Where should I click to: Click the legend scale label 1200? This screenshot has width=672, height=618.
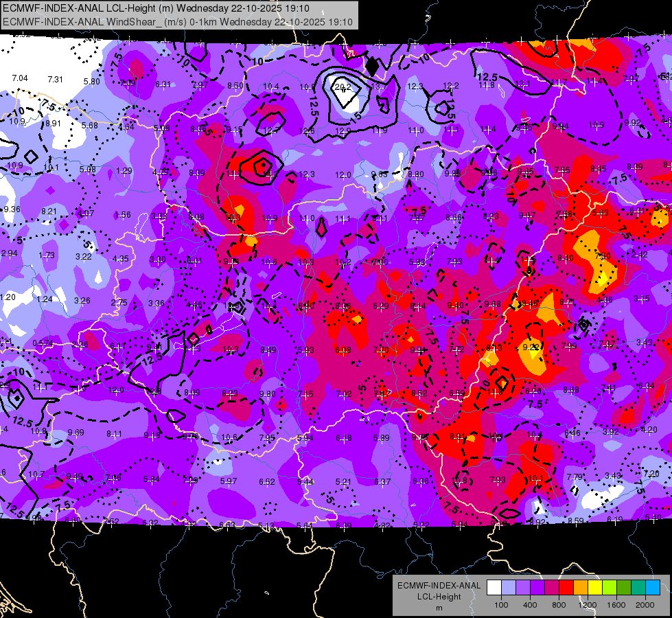pyautogui.click(x=587, y=605)
